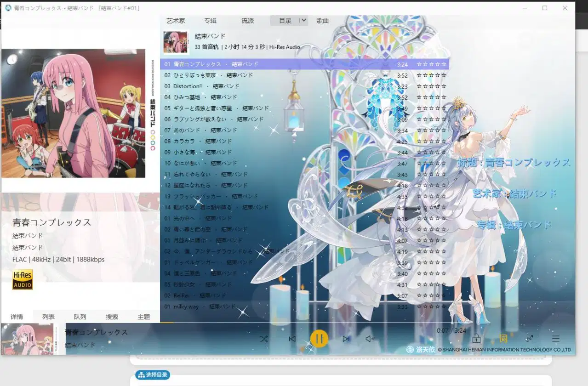The image size is (588, 386).
Task: Select track なにが悪い
Action: 304,164
